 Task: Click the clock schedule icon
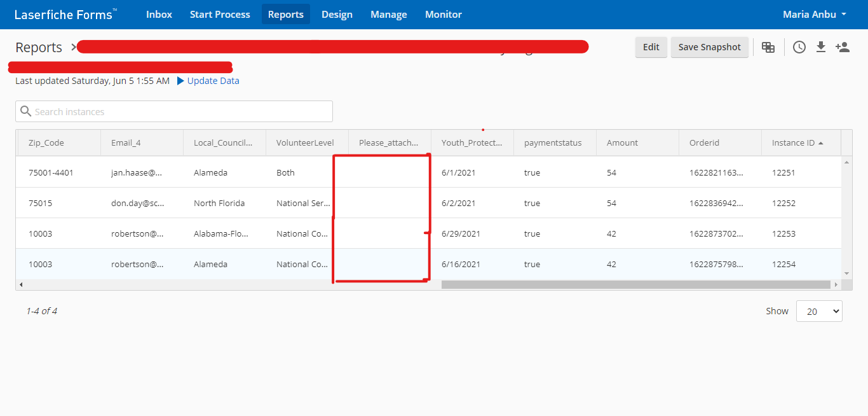(x=799, y=47)
